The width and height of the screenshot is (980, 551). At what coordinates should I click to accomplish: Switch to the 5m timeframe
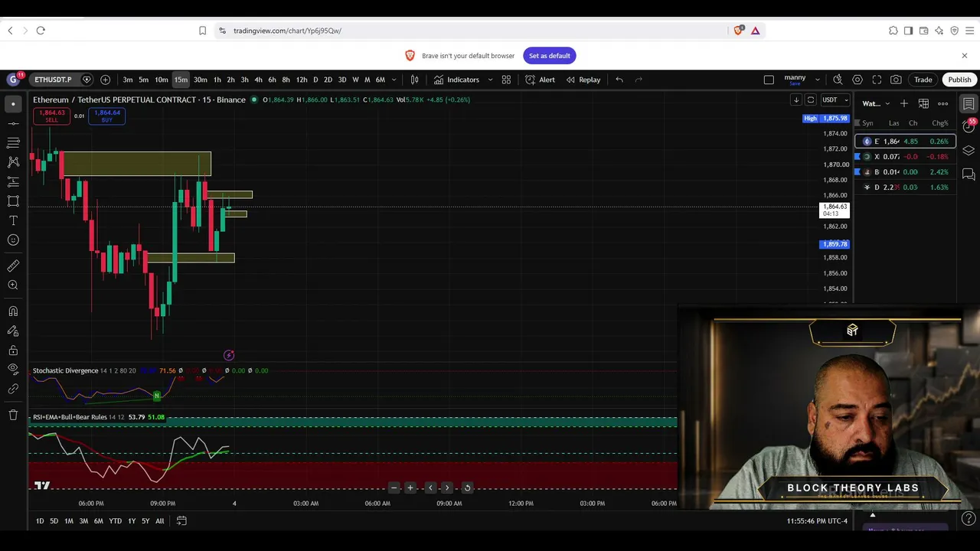144,80
